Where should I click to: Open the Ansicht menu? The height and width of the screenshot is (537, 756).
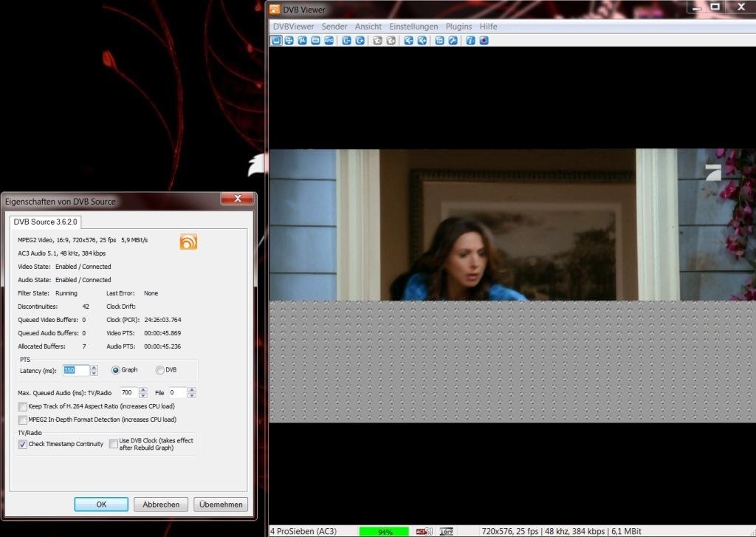click(368, 27)
